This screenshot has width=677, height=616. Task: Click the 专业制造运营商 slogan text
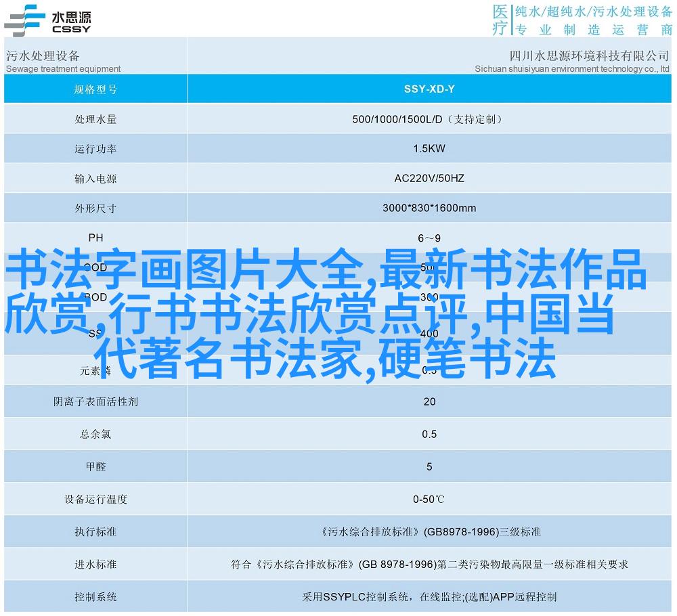[x=594, y=29]
